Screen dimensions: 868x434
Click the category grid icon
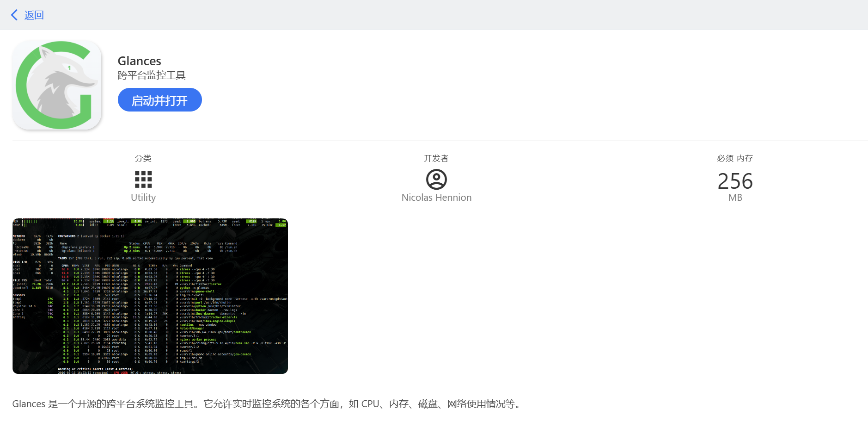point(143,180)
